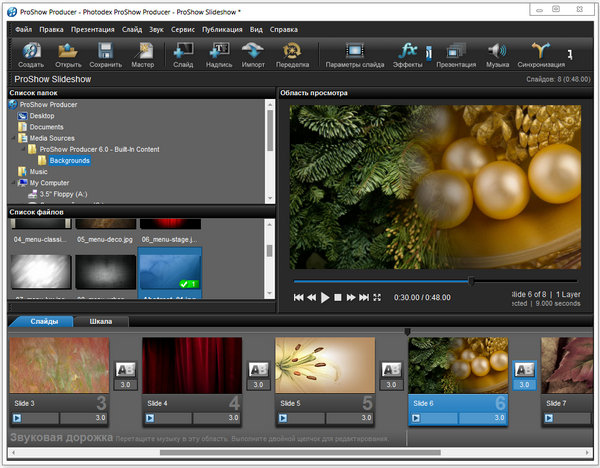
Task: Open the Сервис menu
Action: click(x=183, y=29)
